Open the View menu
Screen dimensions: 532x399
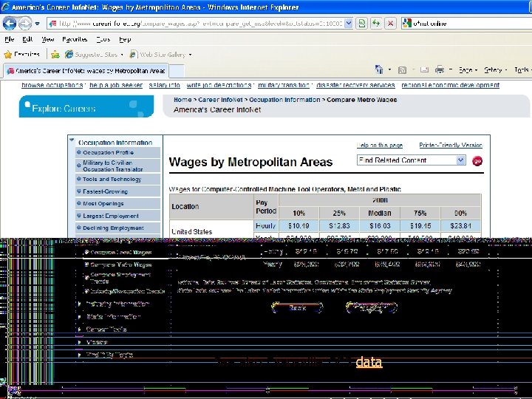47,39
